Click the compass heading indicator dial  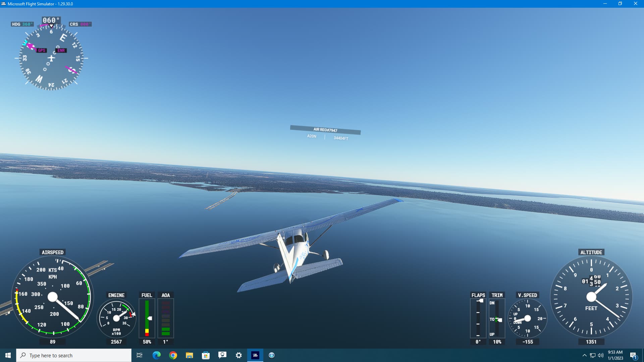coord(51,58)
